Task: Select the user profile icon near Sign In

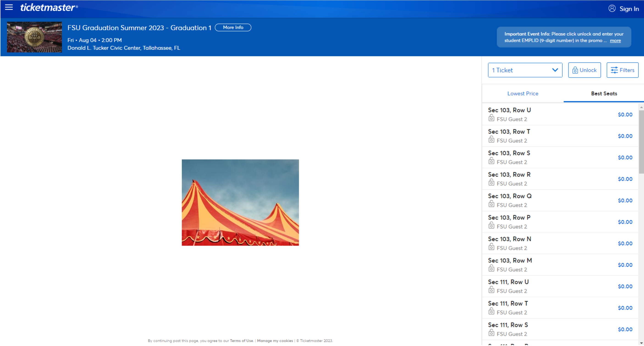Action: pos(612,9)
